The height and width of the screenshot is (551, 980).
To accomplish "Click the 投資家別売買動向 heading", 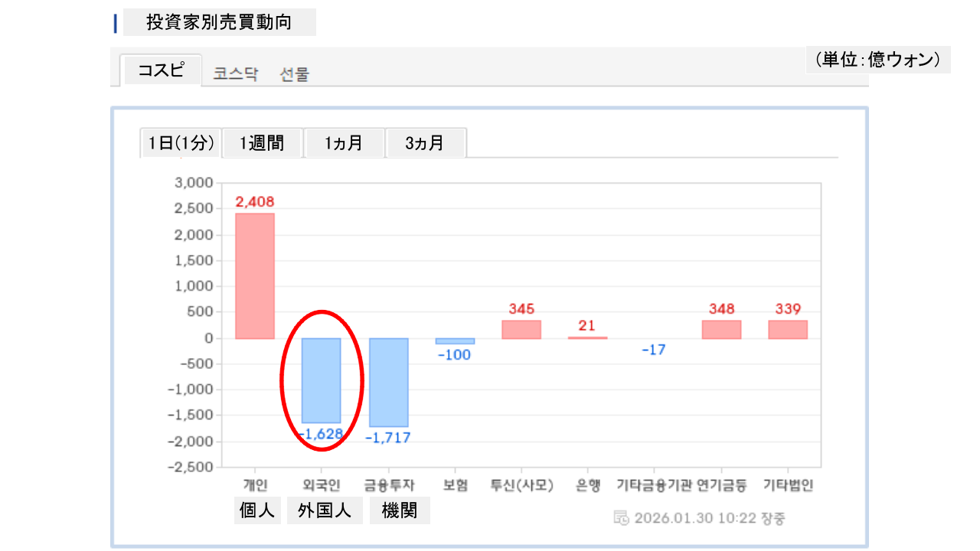I will click(x=219, y=23).
